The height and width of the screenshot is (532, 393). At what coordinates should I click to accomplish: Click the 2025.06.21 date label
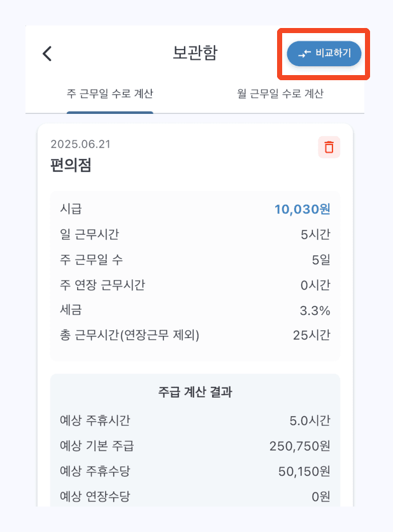tap(80, 144)
